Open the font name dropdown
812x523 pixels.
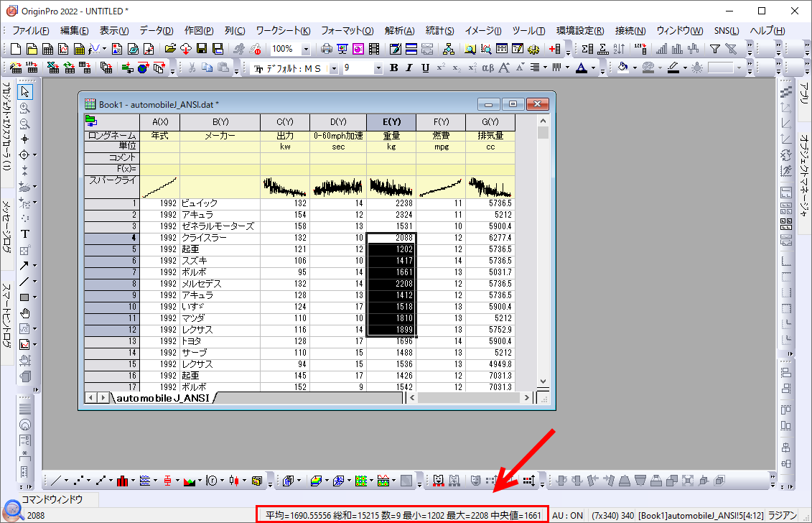(334, 68)
